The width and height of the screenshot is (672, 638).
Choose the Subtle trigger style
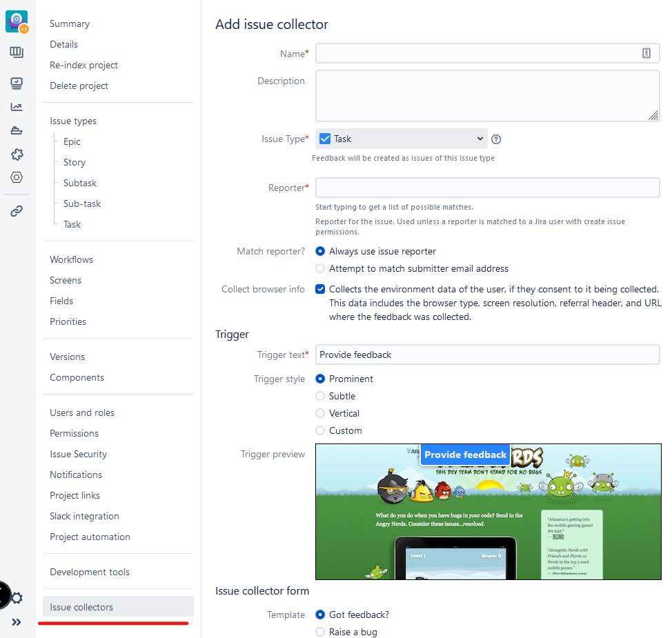point(320,396)
